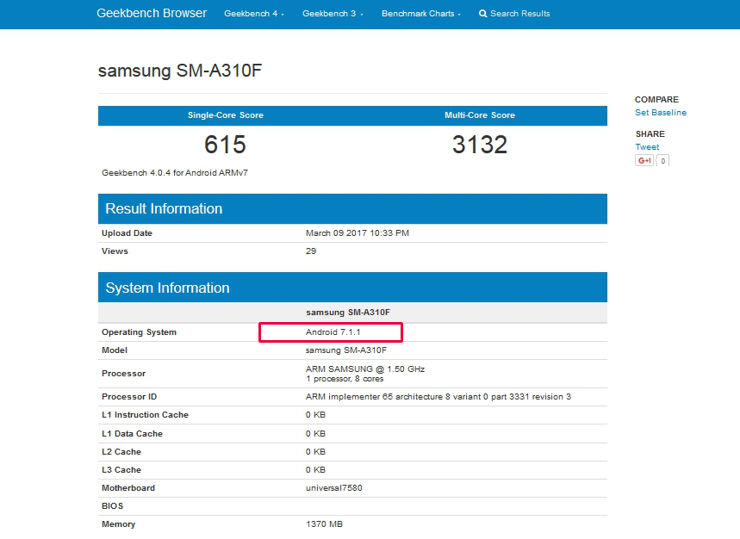Select the L2 Cache 0 KB value
The height and width of the screenshot is (539, 740).
[x=315, y=452]
